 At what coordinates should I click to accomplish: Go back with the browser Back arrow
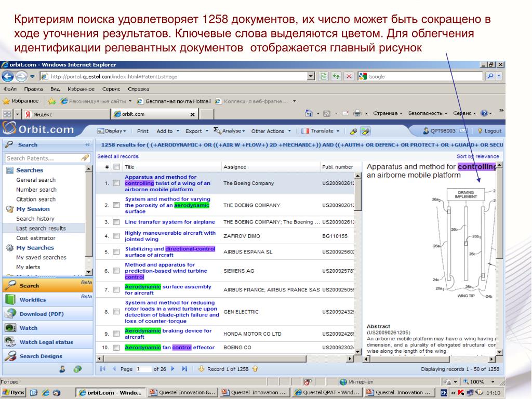(7, 76)
